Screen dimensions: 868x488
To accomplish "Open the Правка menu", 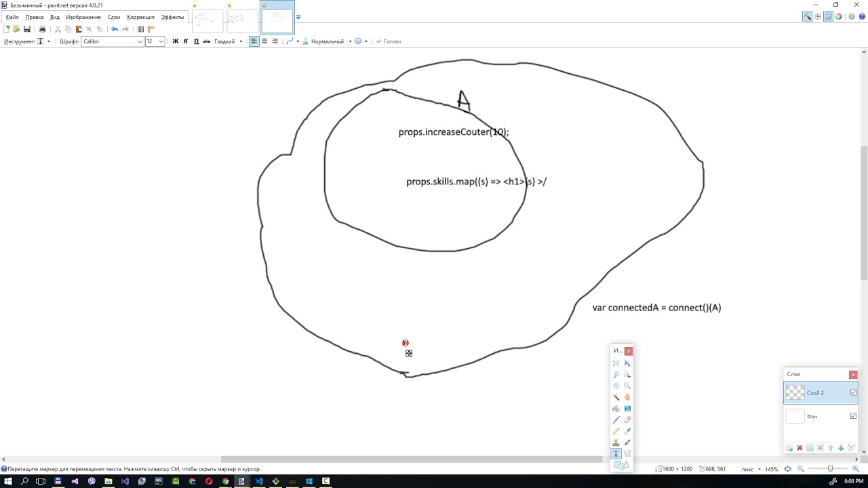I will point(35,17).
